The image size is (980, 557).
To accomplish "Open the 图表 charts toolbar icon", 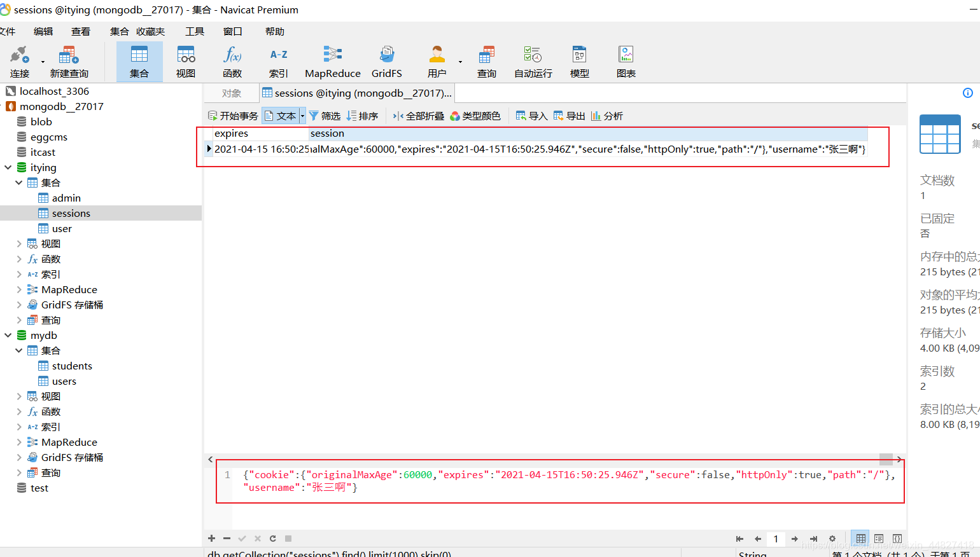I will (626, 62).
